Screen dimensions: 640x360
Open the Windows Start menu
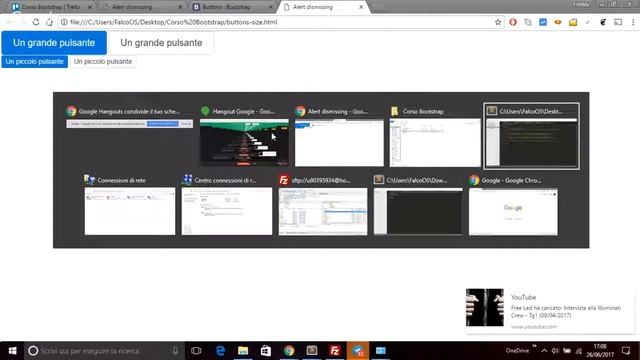pos(12,351)
